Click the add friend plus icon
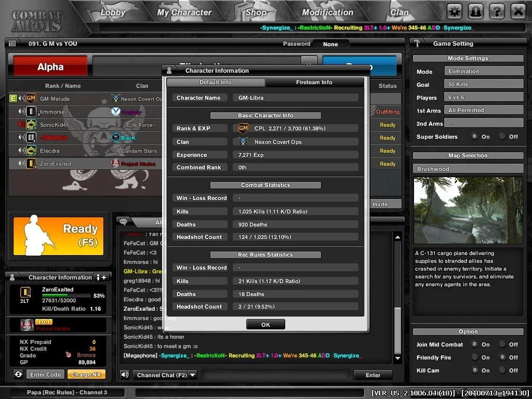 coord(101,277)
